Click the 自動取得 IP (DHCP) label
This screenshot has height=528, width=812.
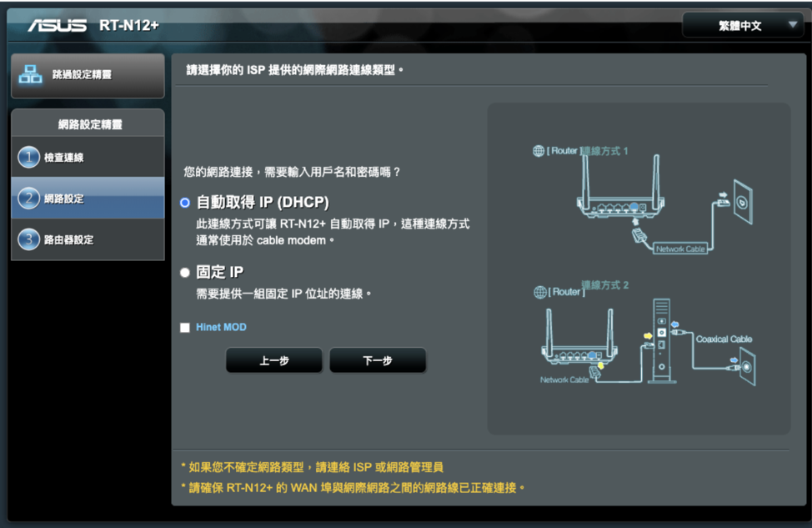click(x=263, y=202)
